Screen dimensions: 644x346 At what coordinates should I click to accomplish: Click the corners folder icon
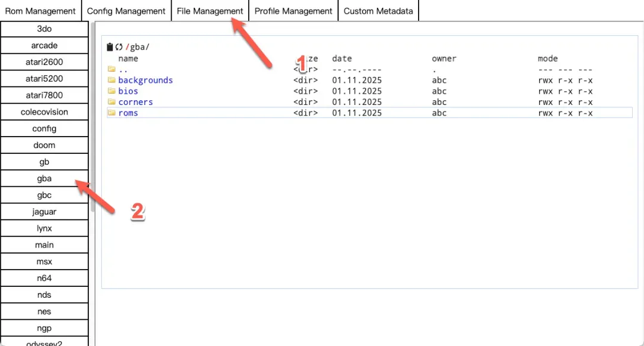(x=111, y=102)
